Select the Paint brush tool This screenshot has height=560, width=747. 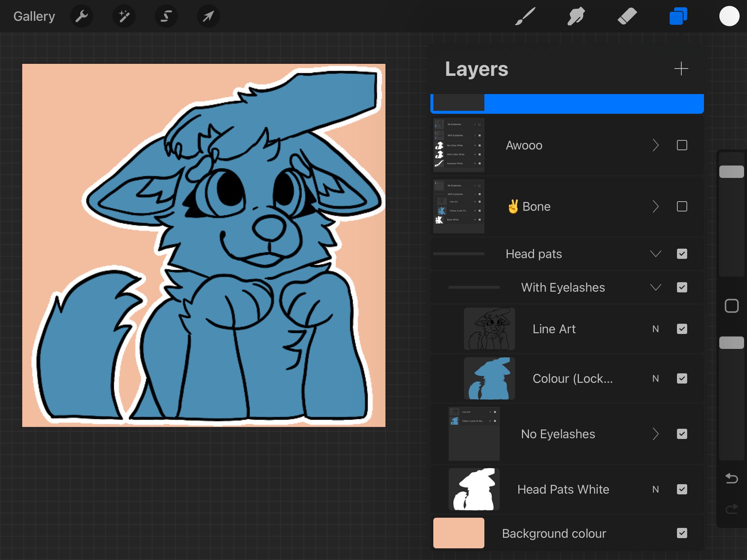(x=525, y=16)
